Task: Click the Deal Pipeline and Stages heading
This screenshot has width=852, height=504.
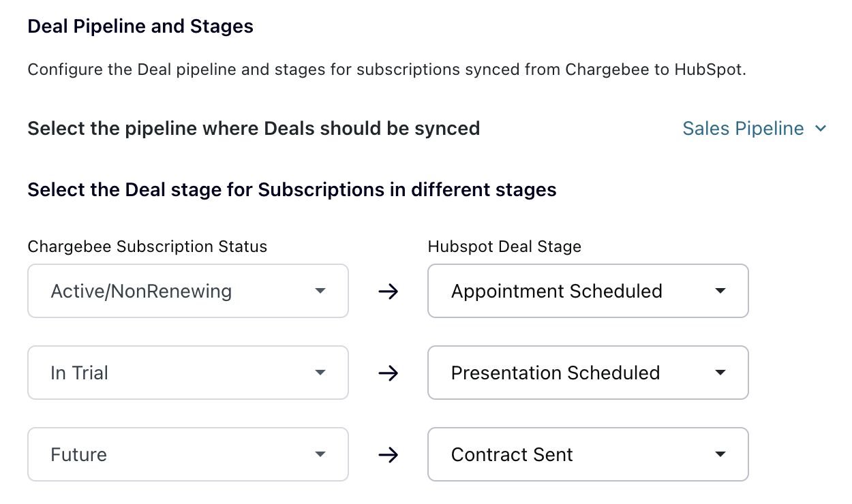Action: click(140, 27)
